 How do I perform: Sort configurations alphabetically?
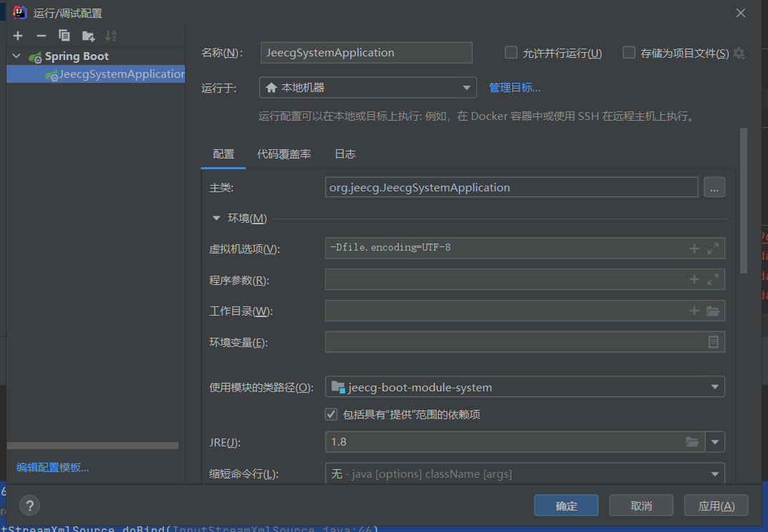coord(111,35)
